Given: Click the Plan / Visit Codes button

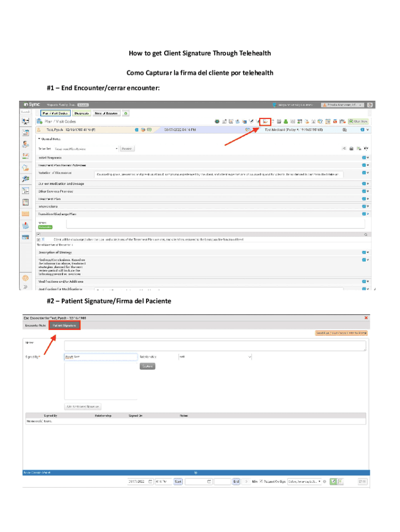Looking at the screenshot, I should tap(55, 113).
